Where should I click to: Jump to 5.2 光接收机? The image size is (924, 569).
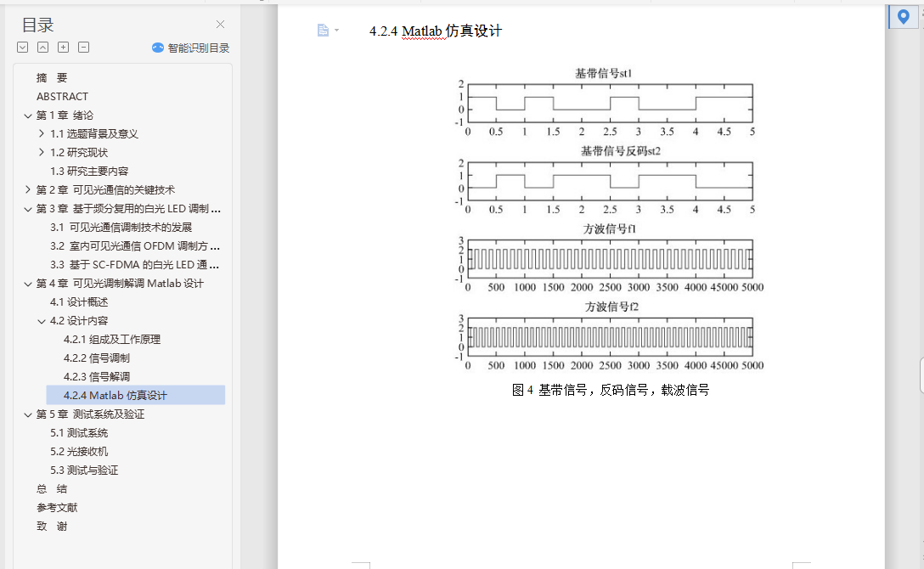[x=79, y=452]
